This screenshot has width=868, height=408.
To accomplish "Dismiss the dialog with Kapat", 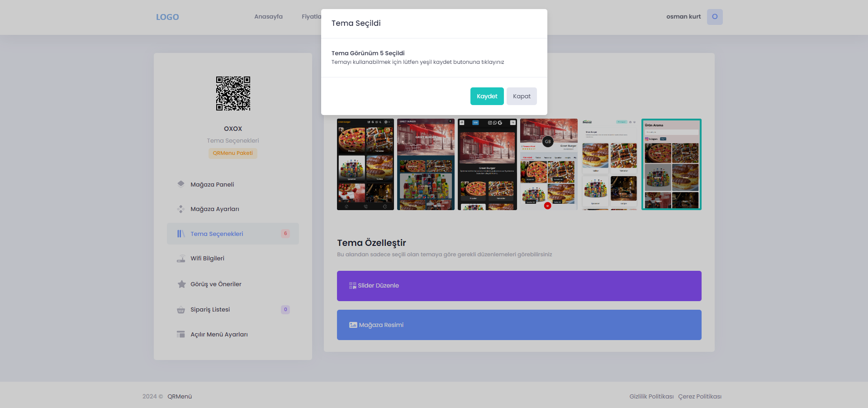I will click(x=521, y=96).
